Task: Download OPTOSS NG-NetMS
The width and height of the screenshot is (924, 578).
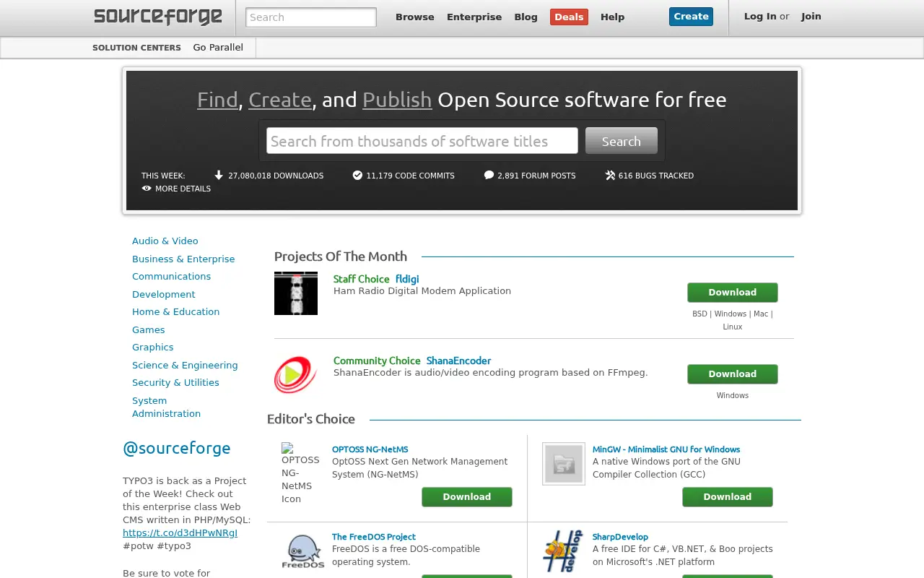Action: coord(467,497)
